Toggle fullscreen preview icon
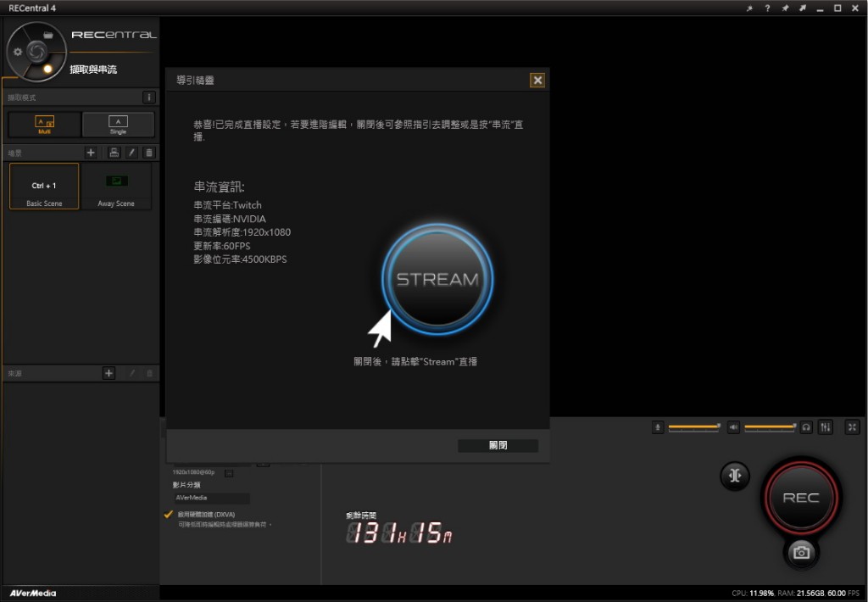Screen dimensions: 868x602 (853, 427)
